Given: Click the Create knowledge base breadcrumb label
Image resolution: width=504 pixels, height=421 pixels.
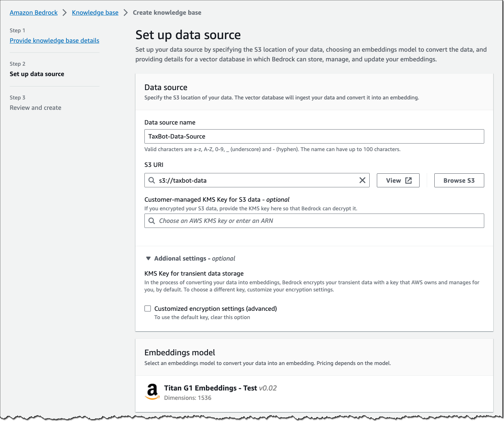Looking at the screenshot, I should [x=167, y=12].
